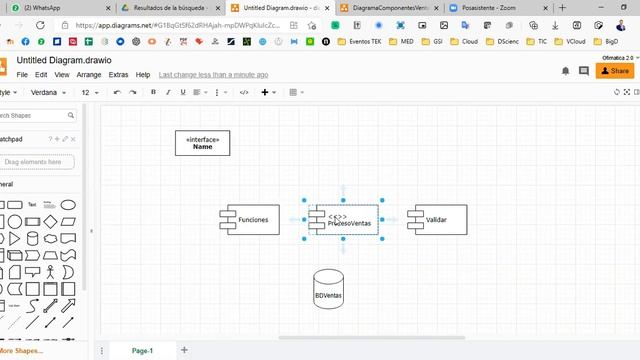Select the cube shape in the palette
Viewport: 640px width, 360px height.
pyautogui.click(x=15, y=256)
